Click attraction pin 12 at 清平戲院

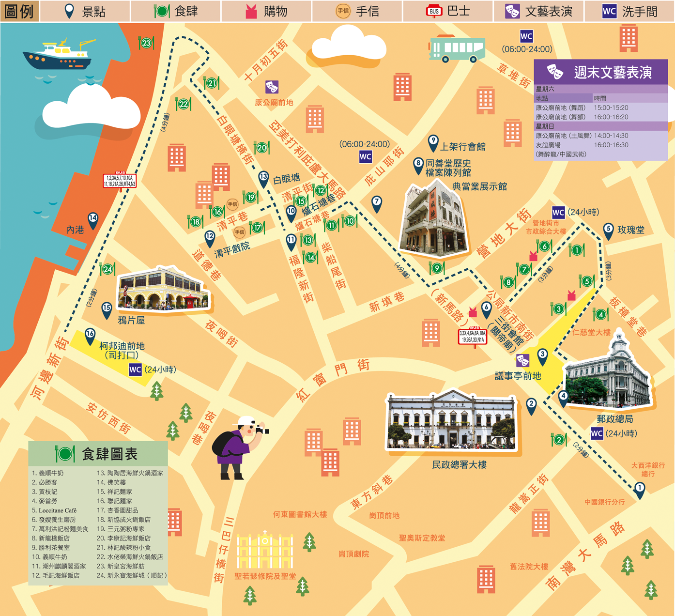(x=210, y=238)
